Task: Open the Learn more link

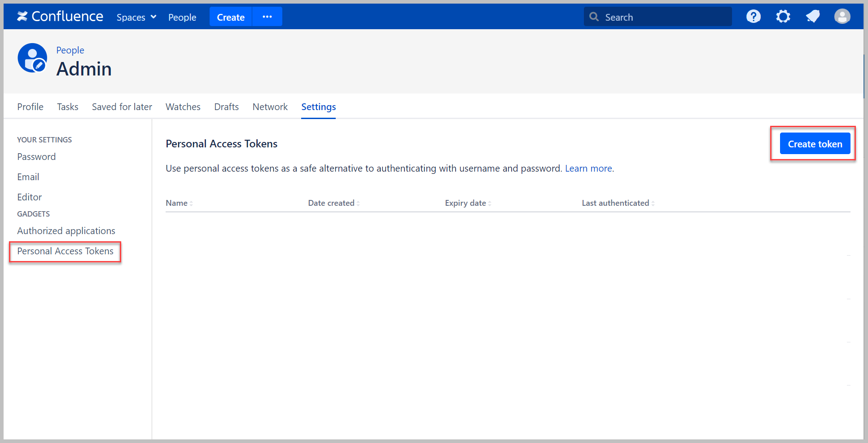Action: (588, 168)
